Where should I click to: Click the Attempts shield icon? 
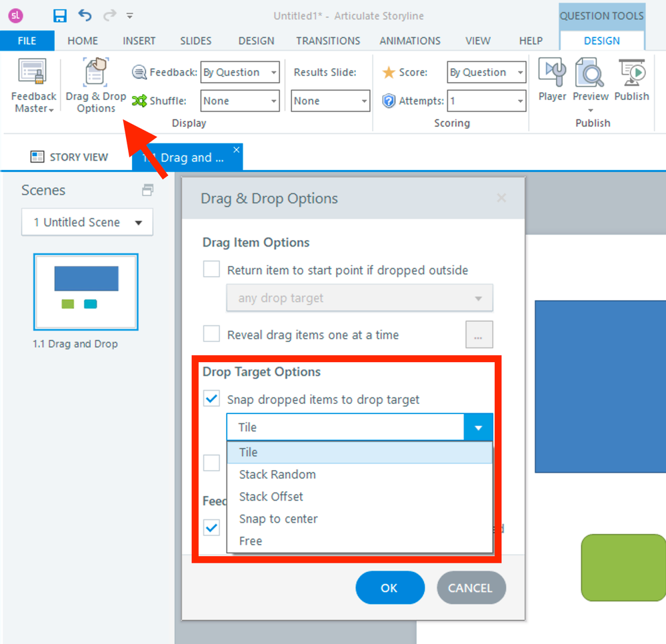click(x=389, y=101)
